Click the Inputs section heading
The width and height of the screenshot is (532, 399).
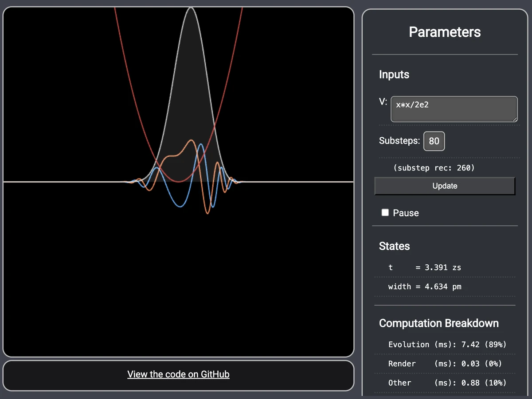tap(394, 74)
